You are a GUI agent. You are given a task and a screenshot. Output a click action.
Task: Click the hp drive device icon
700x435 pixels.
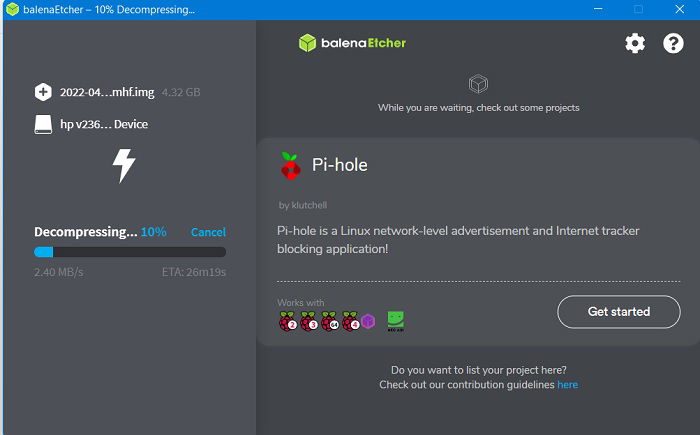(43, 124)
